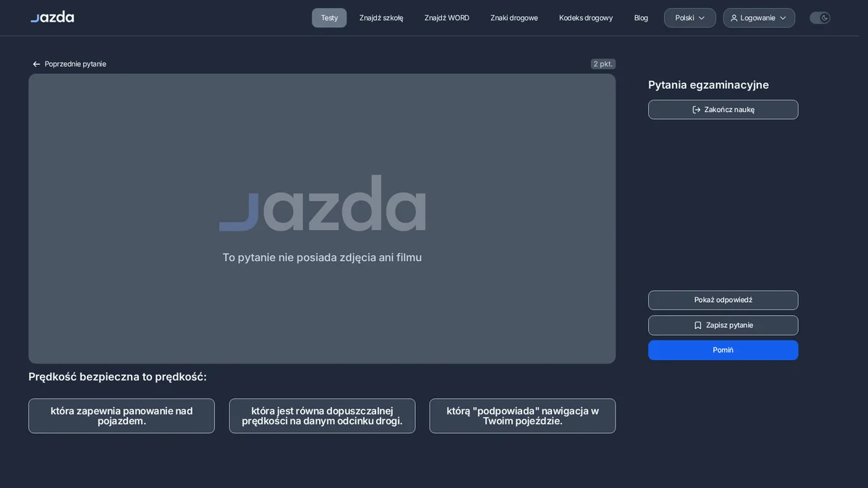
Task: Click the chevron next to Logowanie
Action: point(783,18)
